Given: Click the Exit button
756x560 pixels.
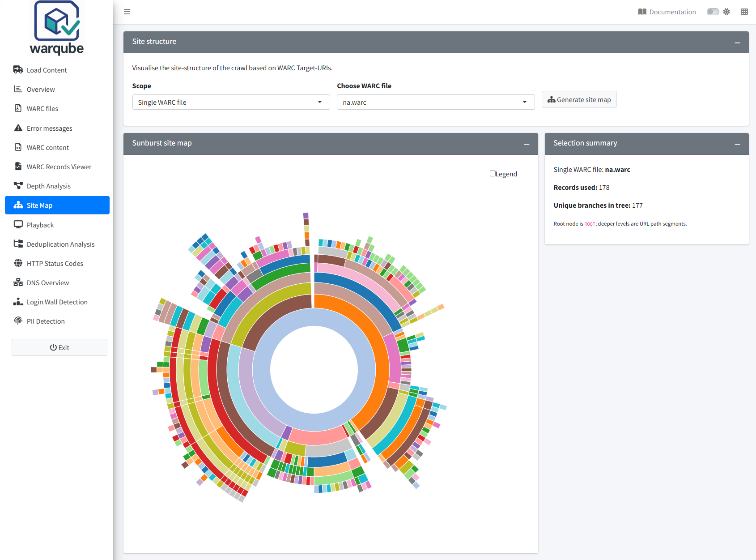Looking at the screenshot, I should [x=59, y=347].
